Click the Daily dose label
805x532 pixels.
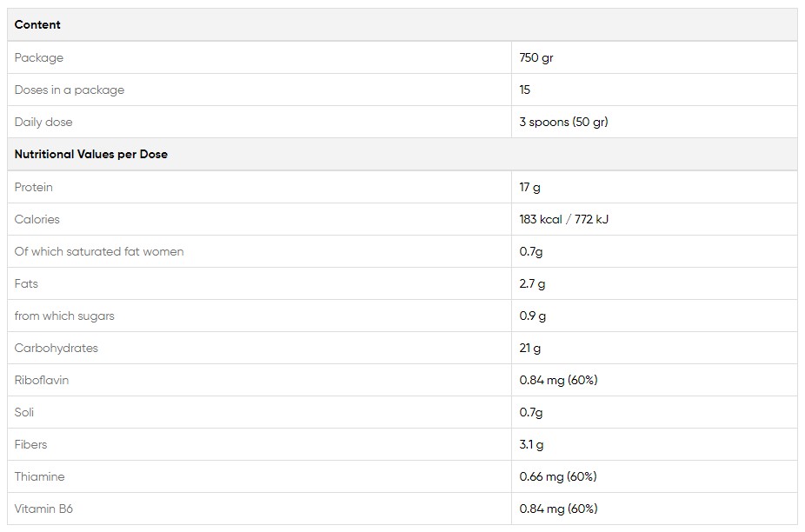click(x=43, y=122)
